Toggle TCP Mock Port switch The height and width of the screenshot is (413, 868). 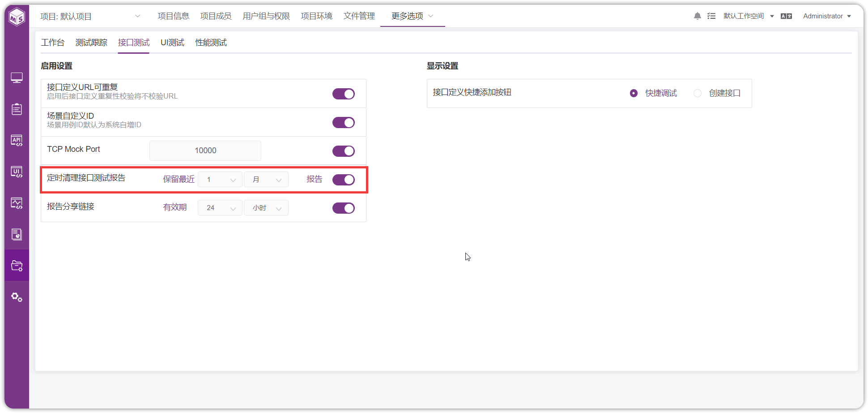pos(344,151)
